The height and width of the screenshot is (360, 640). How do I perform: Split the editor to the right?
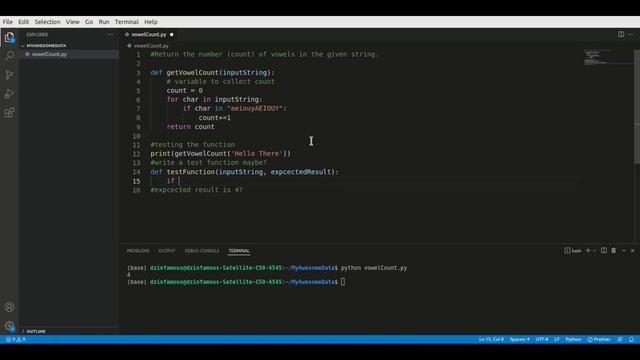pyautogui.click(x=621, y=34)
